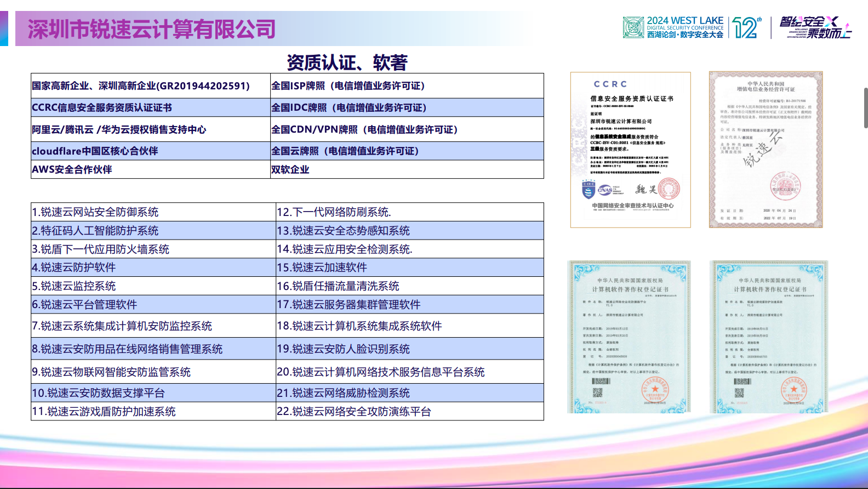The width and height of the screenshot is (868, 489).
Task: Click the West Lake conference emblem icon
Action: click(x=633, y=27)
